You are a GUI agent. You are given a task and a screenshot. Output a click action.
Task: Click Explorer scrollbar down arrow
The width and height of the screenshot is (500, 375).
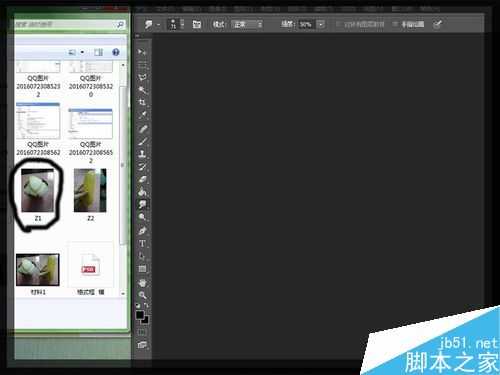123,293
